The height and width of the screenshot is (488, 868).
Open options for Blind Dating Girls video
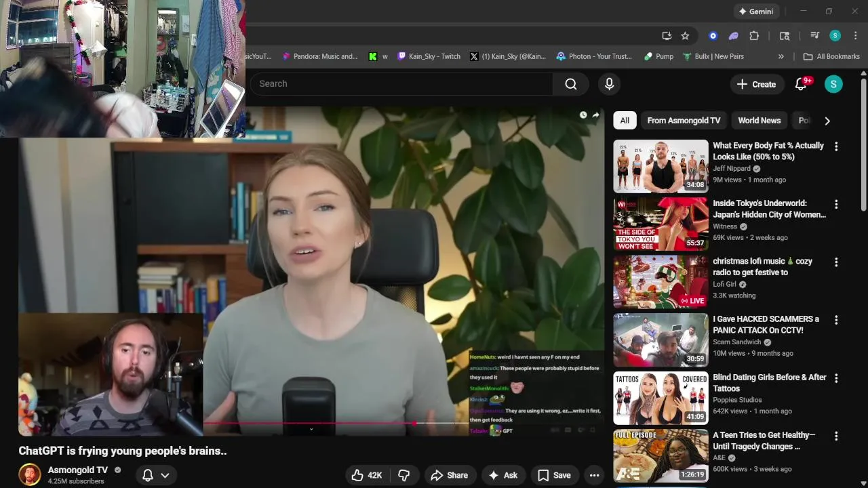click(x=836, y=378)
